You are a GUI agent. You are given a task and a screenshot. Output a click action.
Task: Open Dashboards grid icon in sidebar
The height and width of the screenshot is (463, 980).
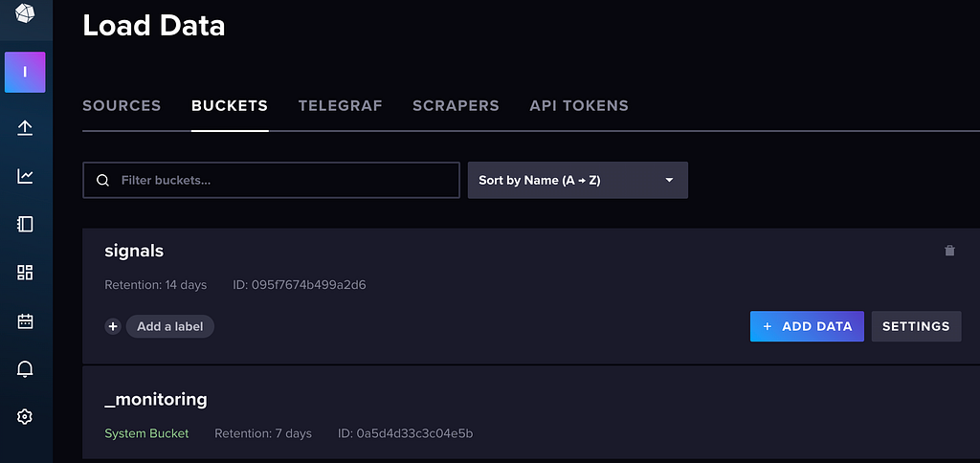(25, 273)
